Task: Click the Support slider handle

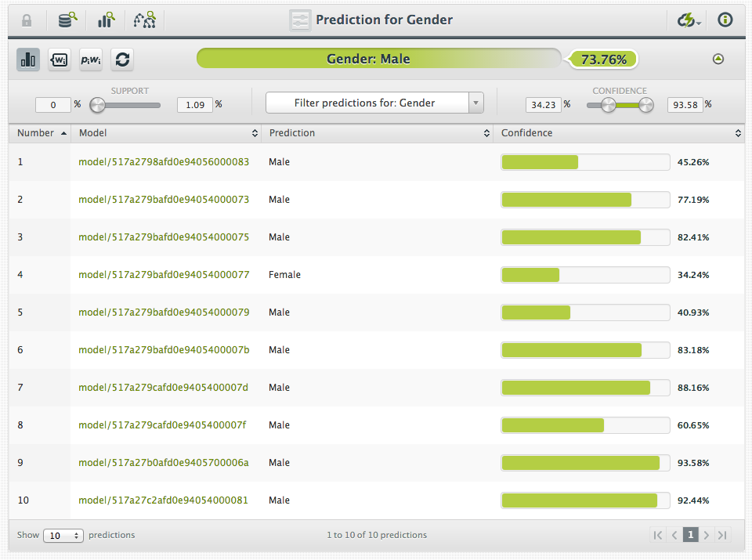Action: pos(97,105)
